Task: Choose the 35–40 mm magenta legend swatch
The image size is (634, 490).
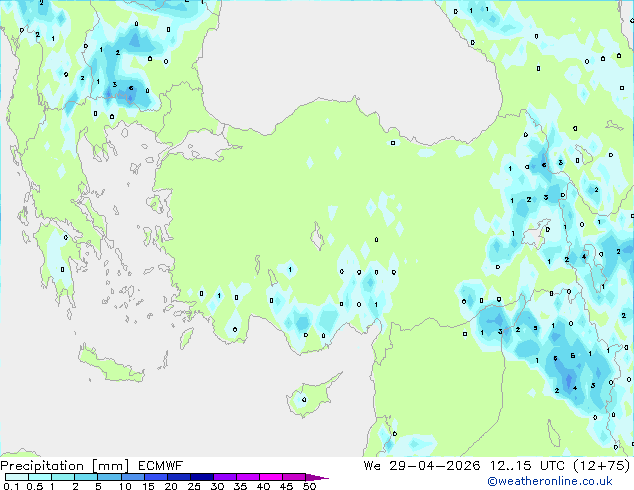Action: (248, 477)
